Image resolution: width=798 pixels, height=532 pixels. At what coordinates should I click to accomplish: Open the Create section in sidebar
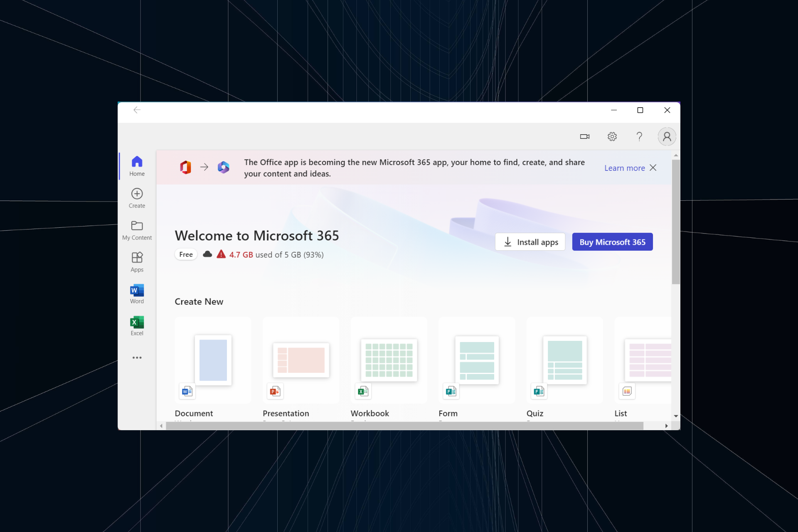(x=137, y=198)
